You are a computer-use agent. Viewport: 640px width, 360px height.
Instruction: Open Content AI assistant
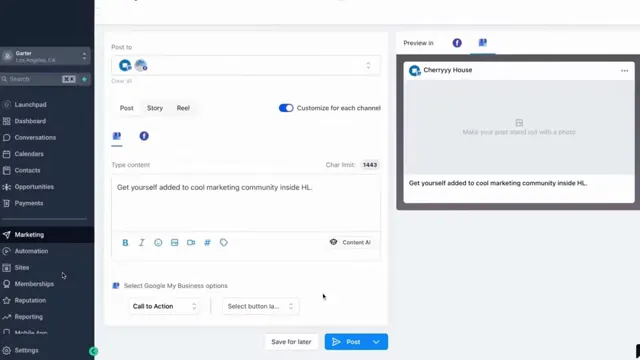350,242
